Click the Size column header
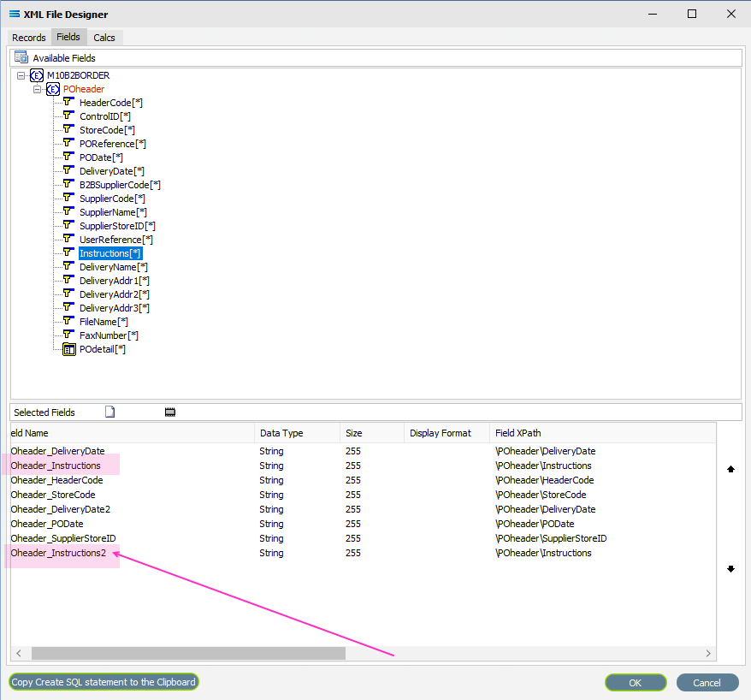The image size is (751, 700). pos(372,433)
